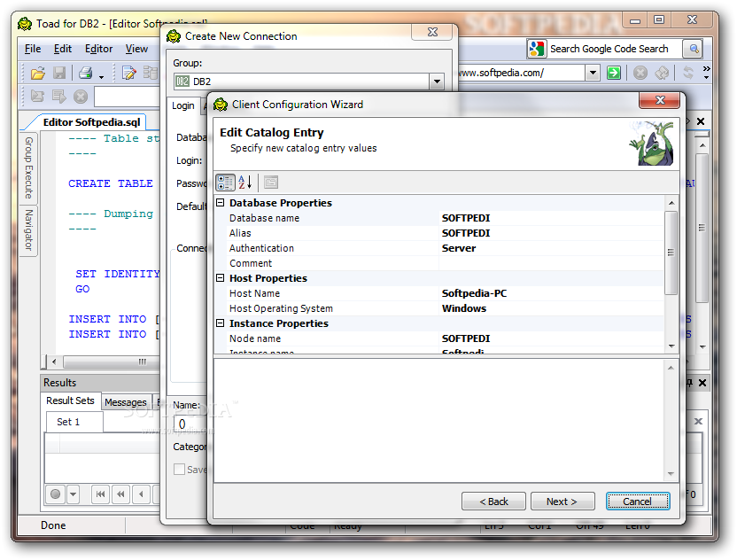Click the Server authentication value
The height and width of the screenshot is (560, 737).
(459, 248)
